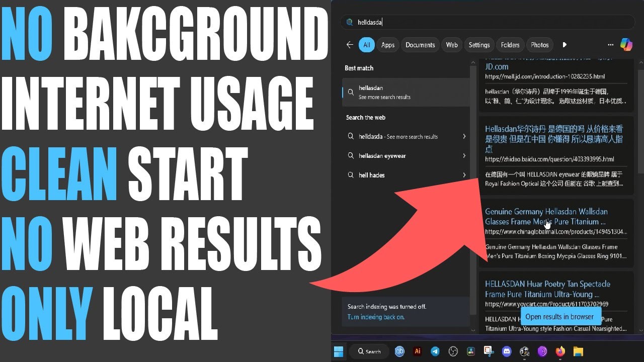Expand hell hades suggestion chevron
644x362 pixels.
464,175
